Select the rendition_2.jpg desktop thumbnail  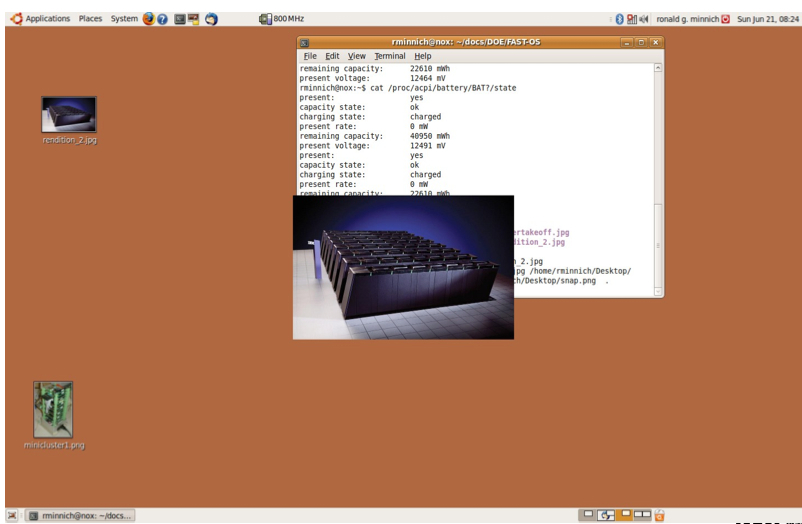pos(69,115)
